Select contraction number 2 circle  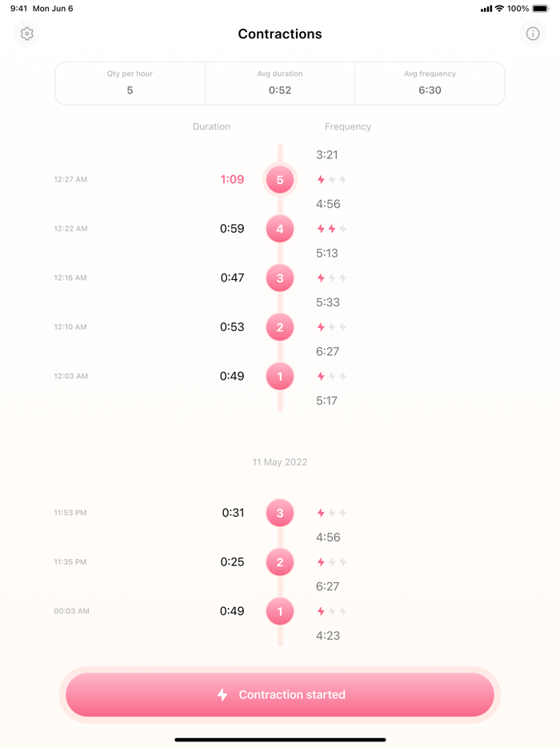[x=279, y=327]
